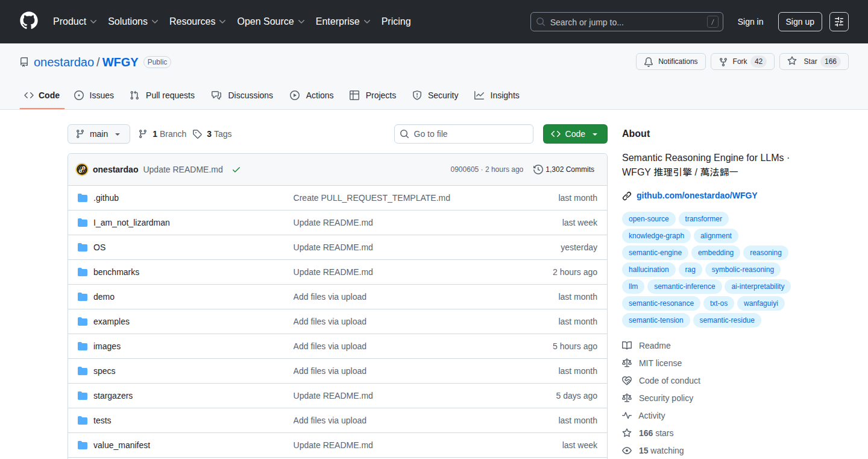Open the examples folder
The height and width of the screenshot is (459, 868).
pyautogui.click(x=112, y=321)
